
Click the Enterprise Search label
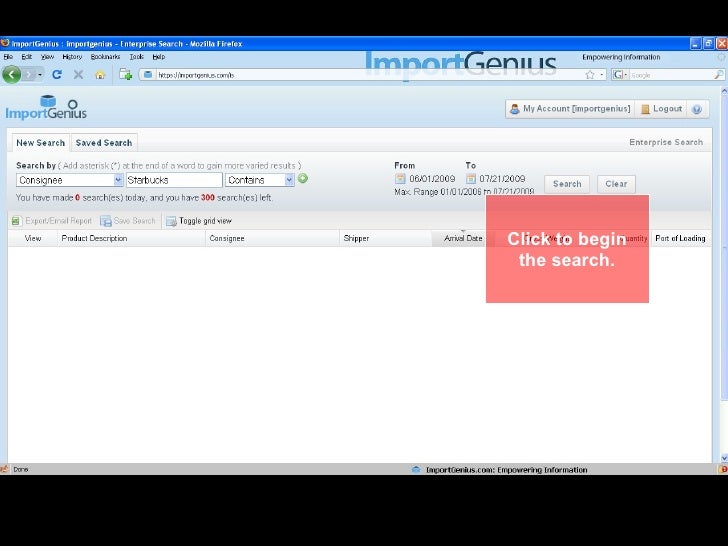click(666, 143)
